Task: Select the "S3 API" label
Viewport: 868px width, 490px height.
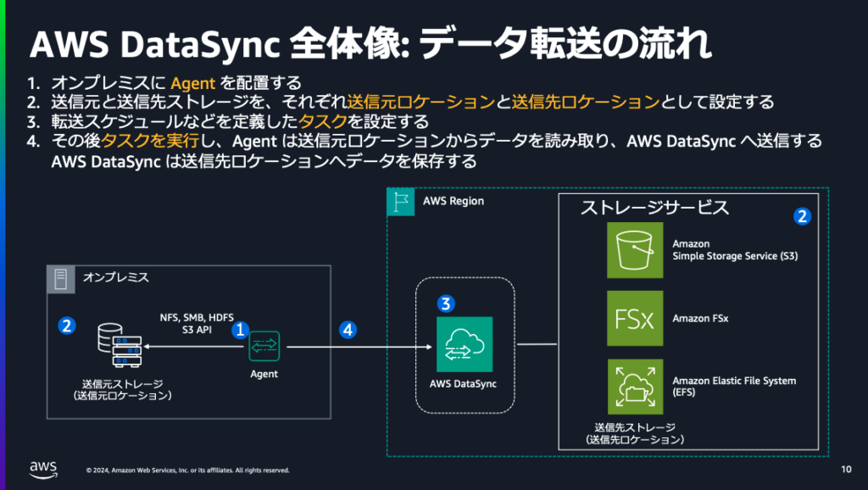Action: pyautogui.click(x=197, y=330)
